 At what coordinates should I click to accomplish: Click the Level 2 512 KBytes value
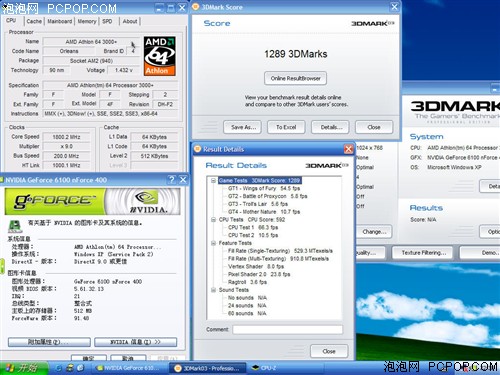(x=154, y=156)
